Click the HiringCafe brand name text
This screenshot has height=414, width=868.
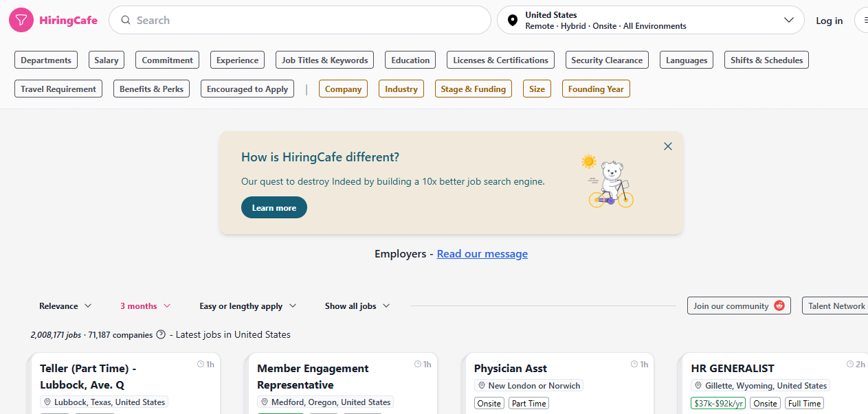point(69,21)
